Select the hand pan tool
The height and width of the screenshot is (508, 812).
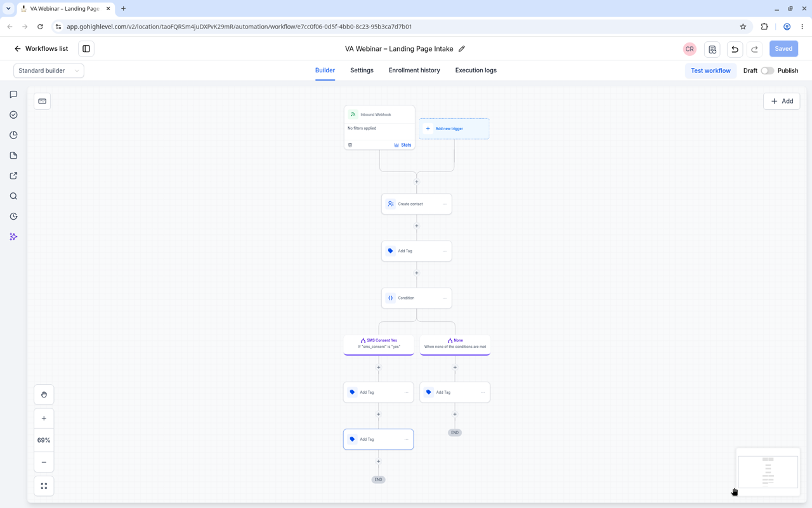point(44,394)
